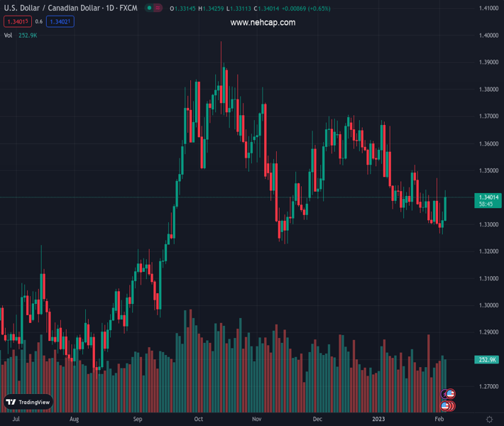
Task: Toggle the market status indicator pill
Action: [x=153, y=9]
